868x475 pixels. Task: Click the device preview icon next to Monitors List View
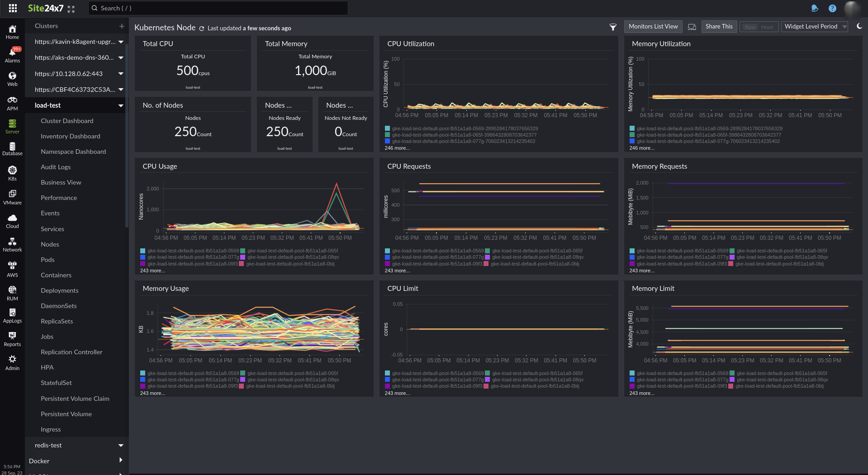(692, 27)
